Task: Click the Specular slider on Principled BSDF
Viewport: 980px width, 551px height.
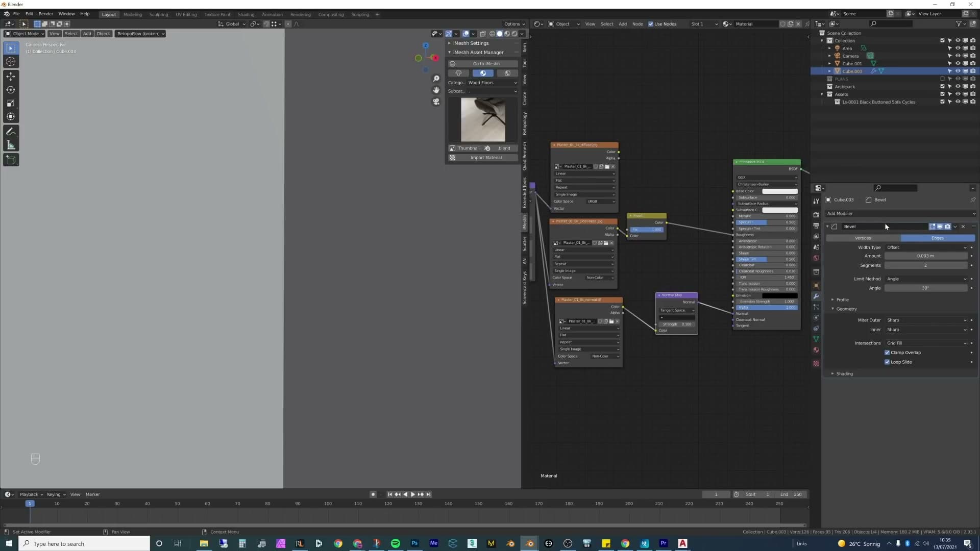Action: pos(766,222)
